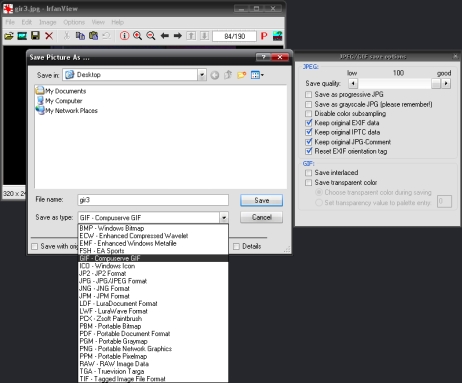Click the 84/190 image counter field

[235, 36]
